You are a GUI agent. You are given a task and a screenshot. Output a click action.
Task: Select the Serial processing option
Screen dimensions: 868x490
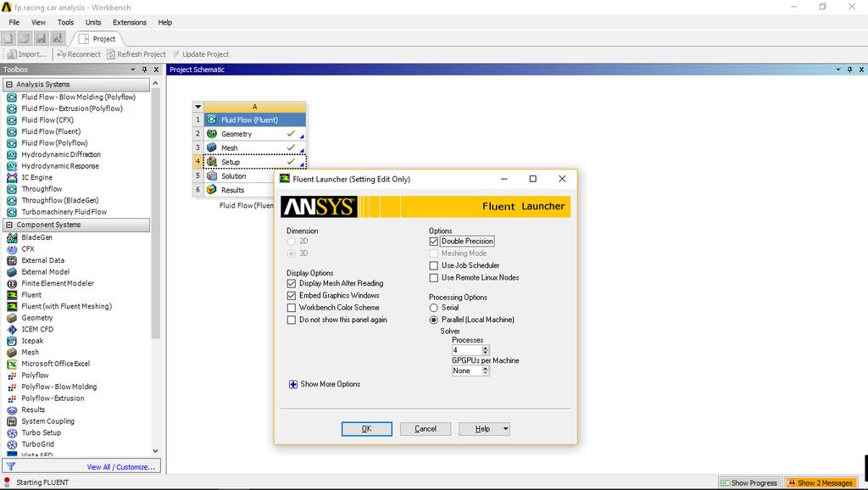coord(433,308)
